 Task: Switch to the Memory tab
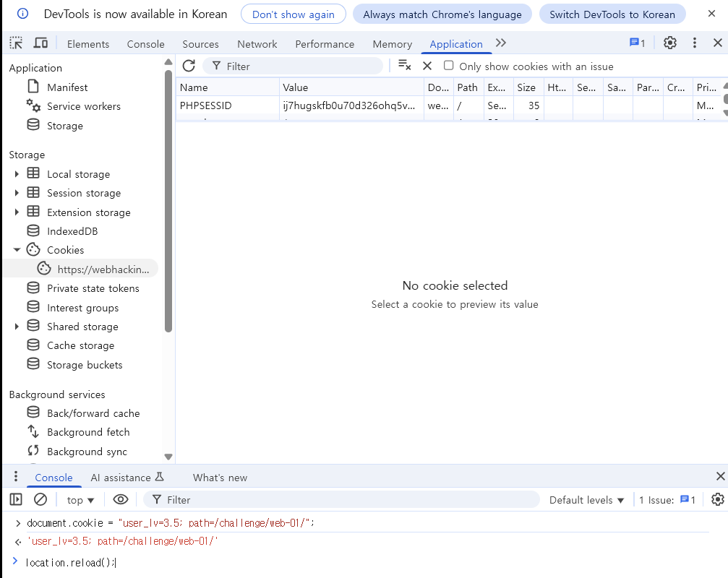tap(393, 44)
